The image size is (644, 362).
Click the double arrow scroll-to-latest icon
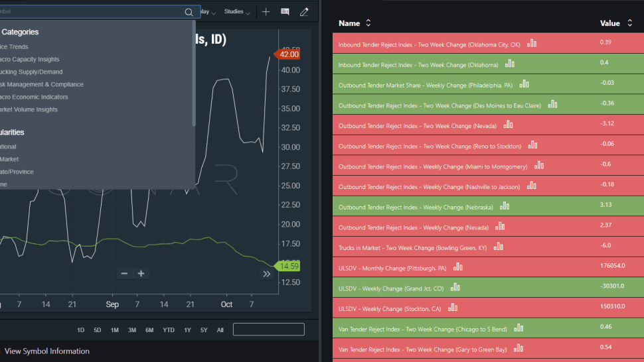tap(266, 274)
